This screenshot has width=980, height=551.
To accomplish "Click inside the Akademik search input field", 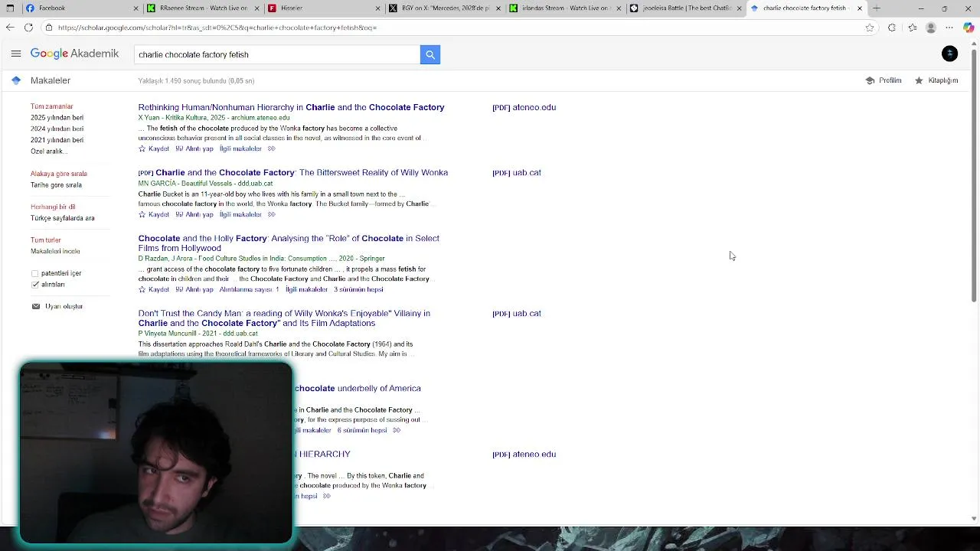I will (277, 54).
